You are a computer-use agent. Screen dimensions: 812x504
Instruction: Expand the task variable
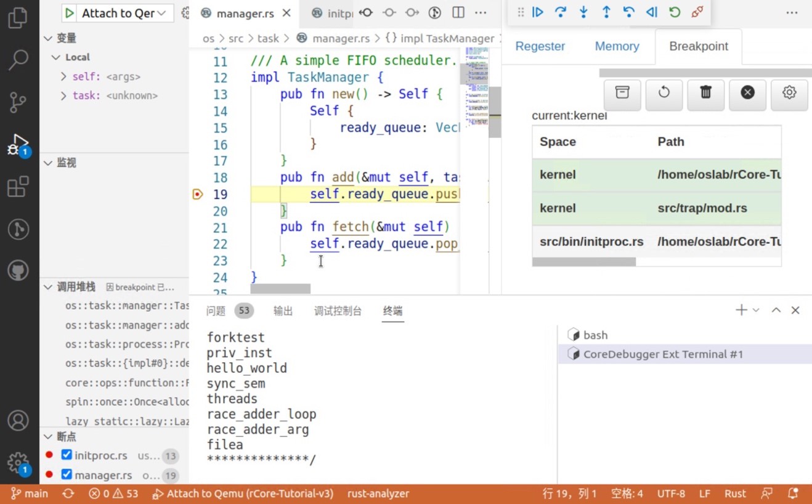(x=63, y=96)
